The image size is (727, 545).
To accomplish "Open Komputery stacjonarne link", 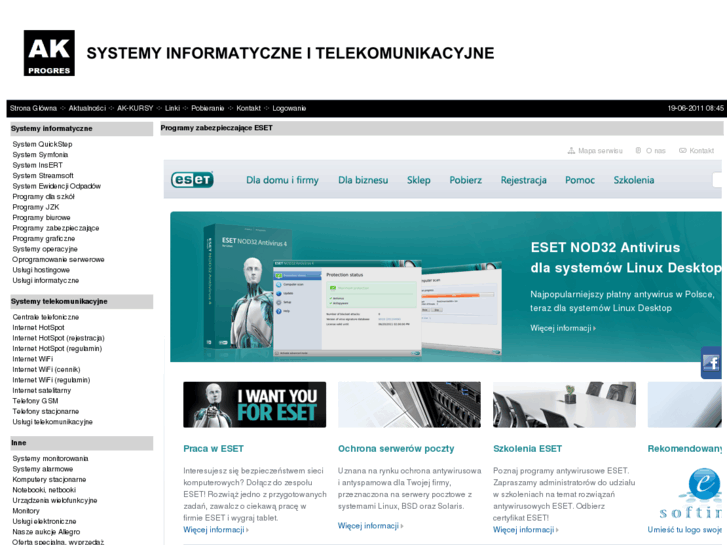I will [49, 480].
